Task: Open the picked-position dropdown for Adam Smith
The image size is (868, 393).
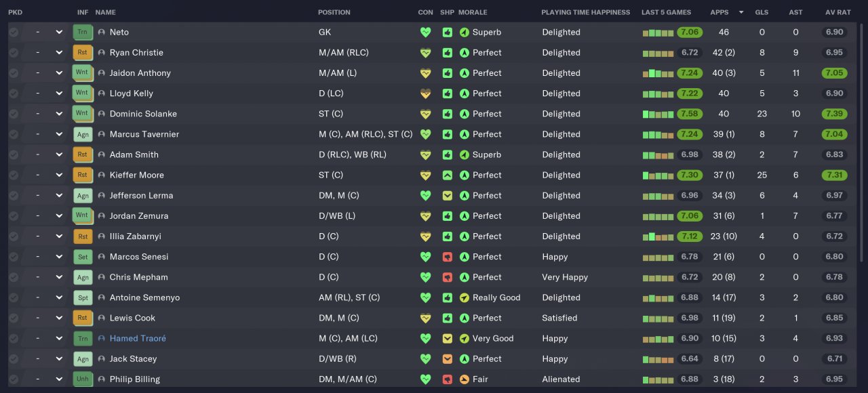Action: coord(59,154)
